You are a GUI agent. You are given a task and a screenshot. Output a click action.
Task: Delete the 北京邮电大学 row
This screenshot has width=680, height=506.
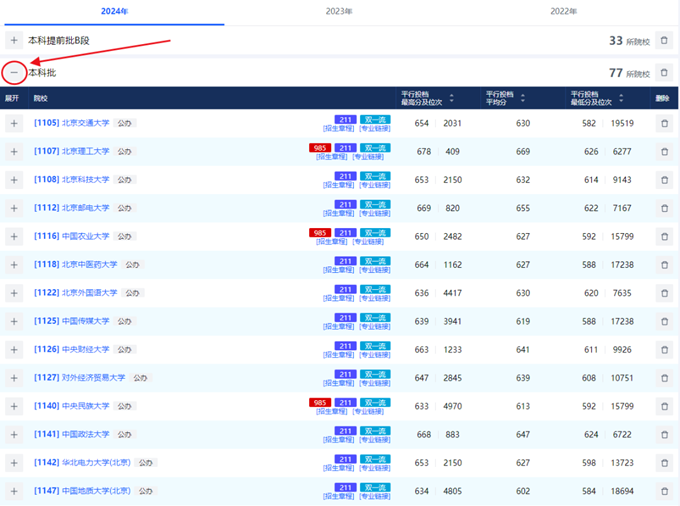[664, 208]
